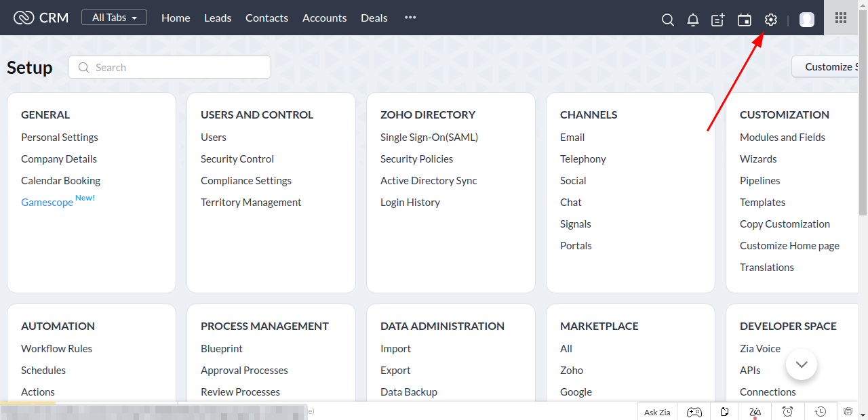Open the Accounts tab

[324, 18]
